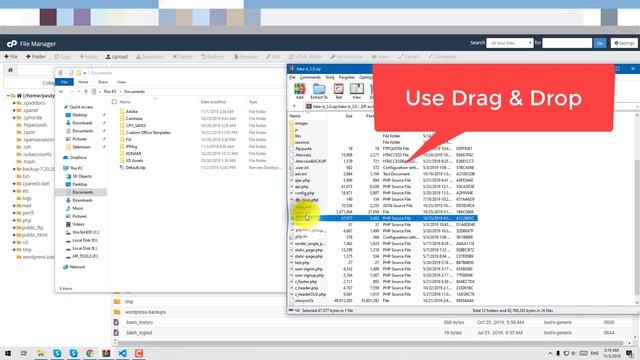Expand the mail folder in cPanel tree
The image size is (640, 360).
(13, 206)
